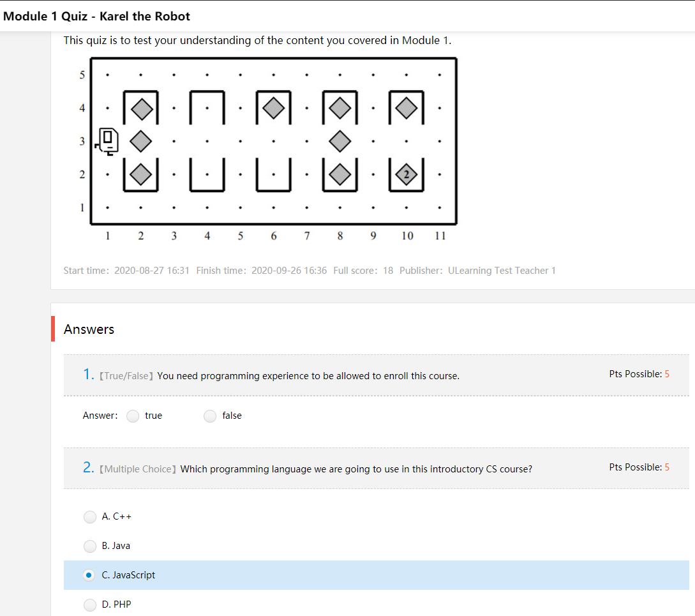Click the Module 1 Quiz page title

(x=96, y=17)
